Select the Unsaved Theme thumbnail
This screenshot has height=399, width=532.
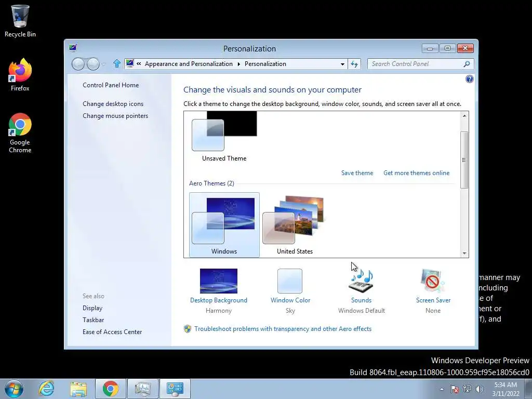pyautogui.click(x=224, y=137)
